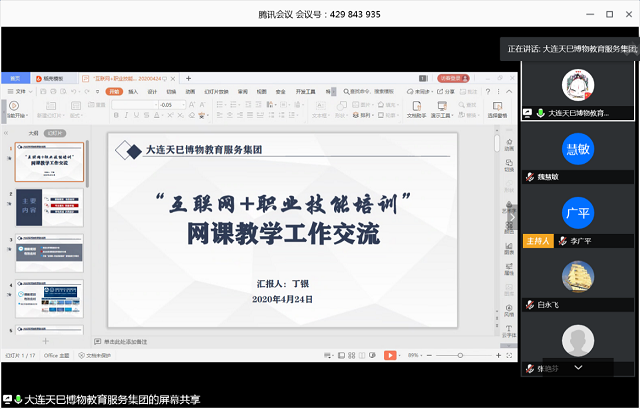Click the orange slideshow play button in status bar
640x409 pixels.
(x=390, y=356)
